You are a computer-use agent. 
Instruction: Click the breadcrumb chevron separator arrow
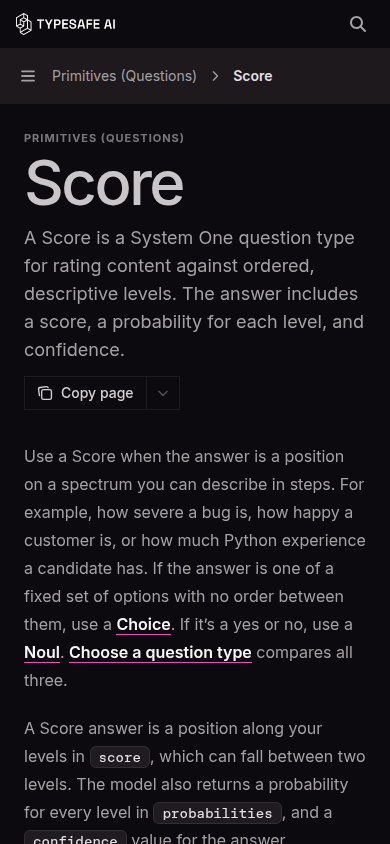tap(215, 76)
